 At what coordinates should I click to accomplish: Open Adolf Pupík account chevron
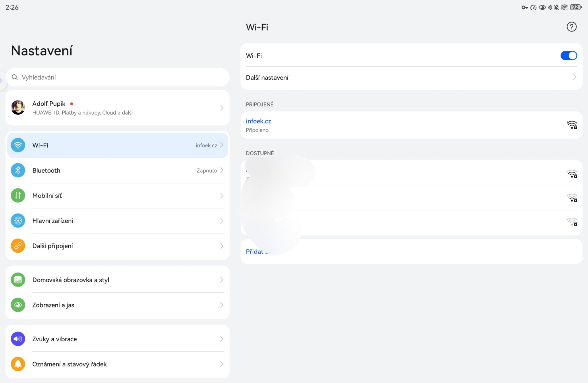coord(221,108)
